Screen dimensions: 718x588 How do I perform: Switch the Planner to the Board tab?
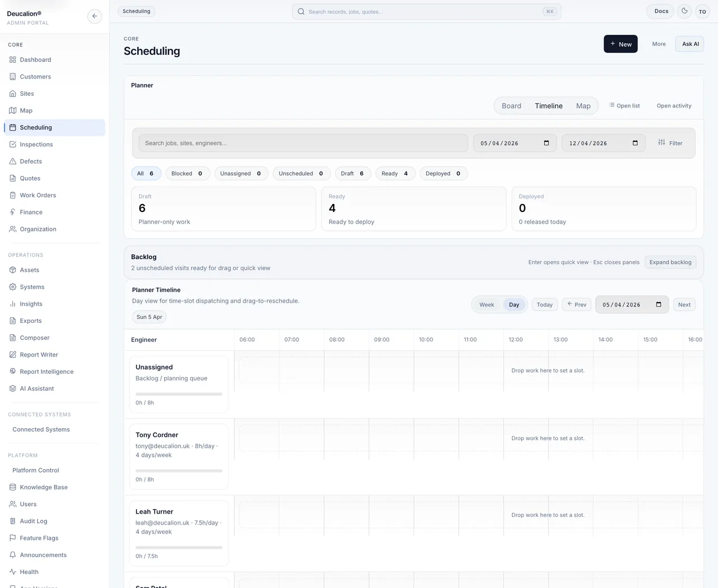(x=511, y=105)
